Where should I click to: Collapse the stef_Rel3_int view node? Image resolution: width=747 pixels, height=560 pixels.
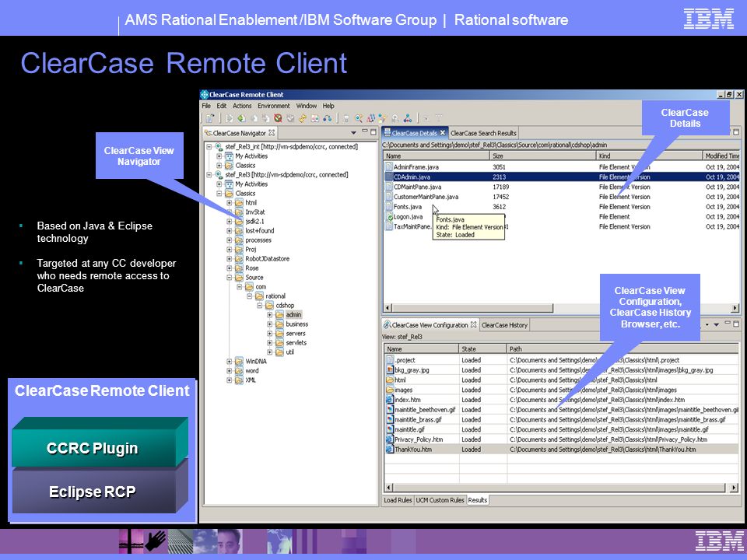click(209, 147)
